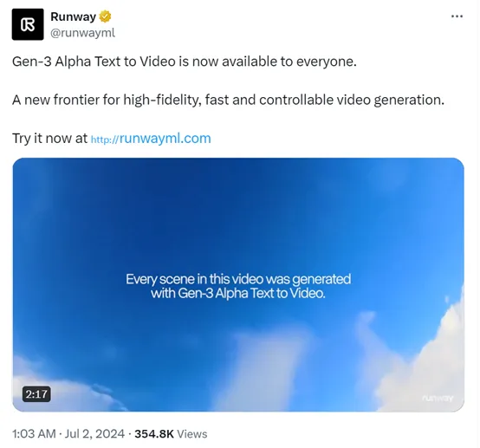Open the three-dot more options menu

(457, 16)
